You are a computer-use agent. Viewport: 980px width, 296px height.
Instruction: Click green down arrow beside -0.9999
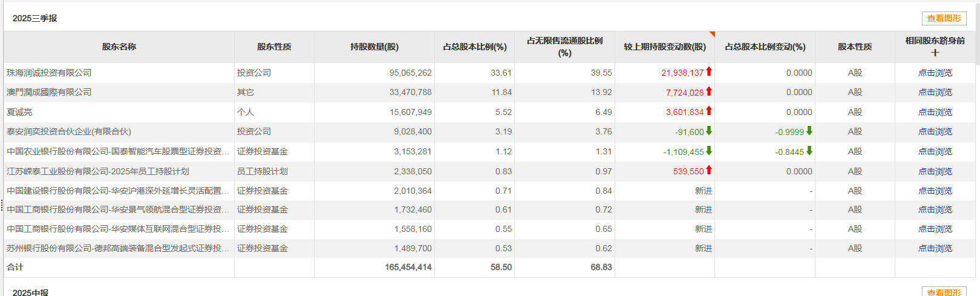[809, 131]
